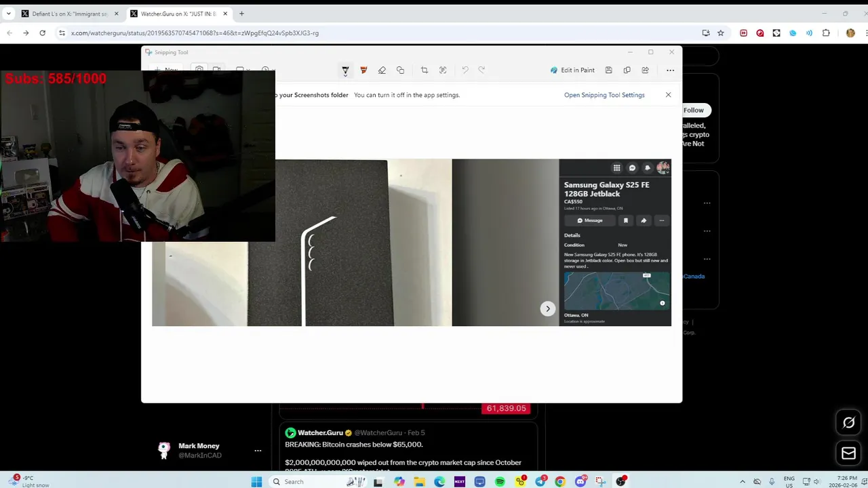
Task: Open Discord from the taskbar
Action: [580, 482]
